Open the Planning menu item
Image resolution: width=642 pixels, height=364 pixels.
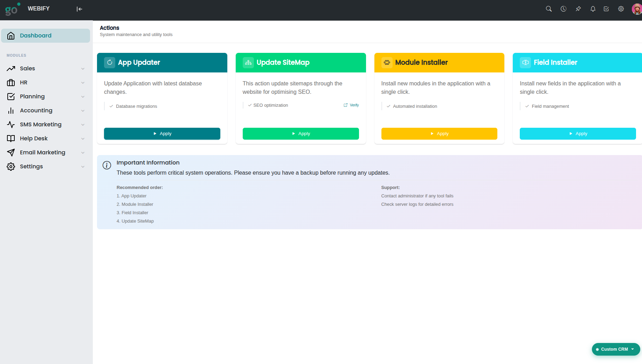click(x=46, y=97)
